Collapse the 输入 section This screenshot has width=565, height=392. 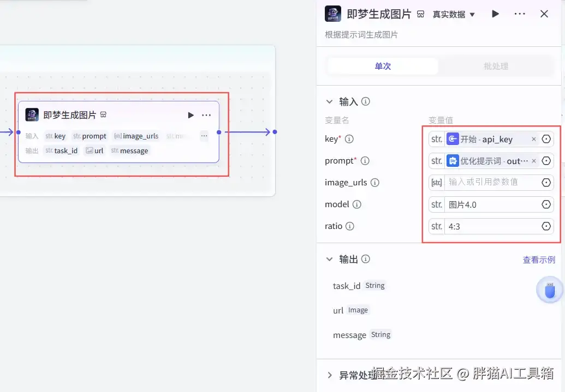[329, 101]
